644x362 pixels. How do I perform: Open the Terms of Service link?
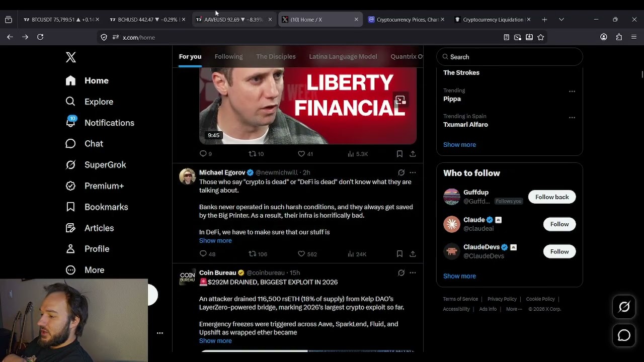click(x=460, y=299)
